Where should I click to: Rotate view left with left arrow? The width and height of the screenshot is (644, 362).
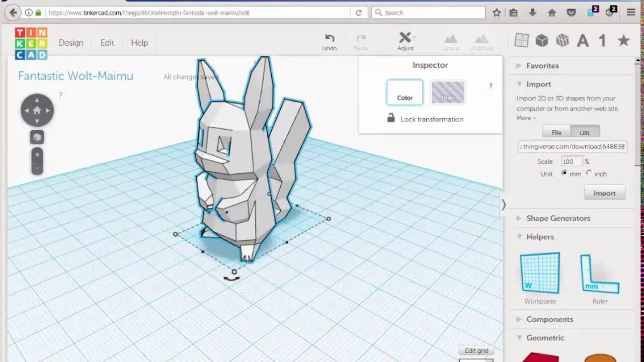(x=26, y=110)
